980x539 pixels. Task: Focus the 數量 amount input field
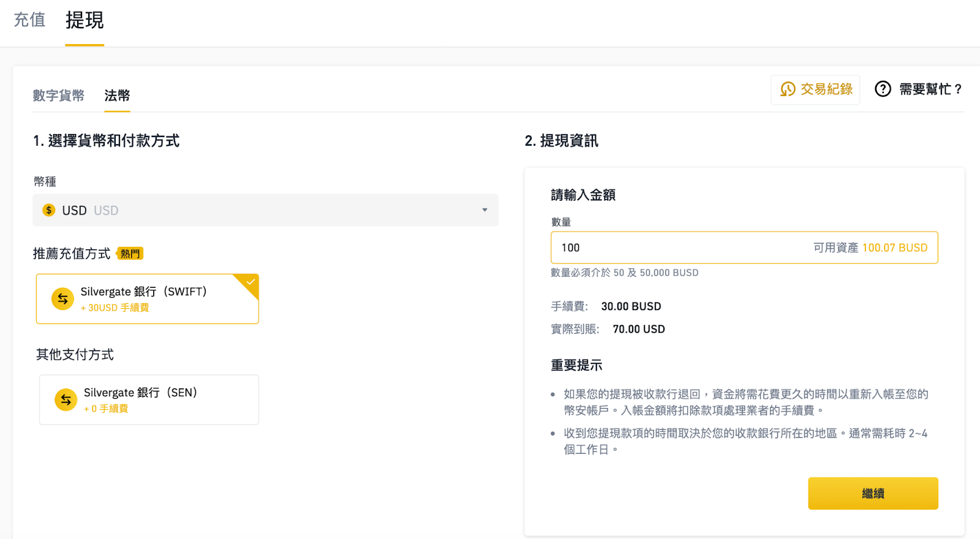pyautogui.click(x=744, y=247)
